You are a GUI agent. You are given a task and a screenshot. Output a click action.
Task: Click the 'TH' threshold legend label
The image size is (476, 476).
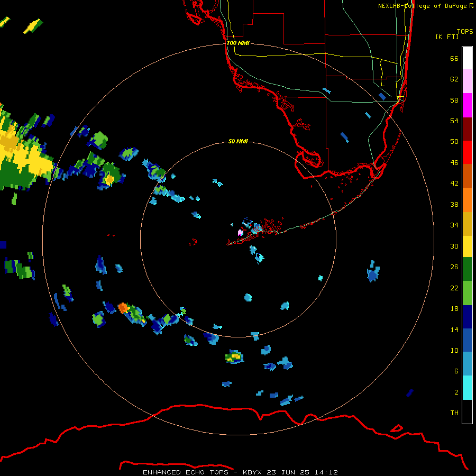point(454,413)
